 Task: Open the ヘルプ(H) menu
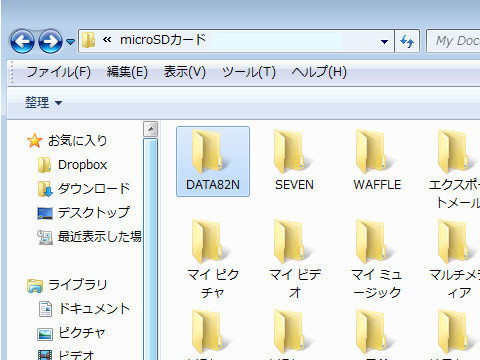(319, 72)
